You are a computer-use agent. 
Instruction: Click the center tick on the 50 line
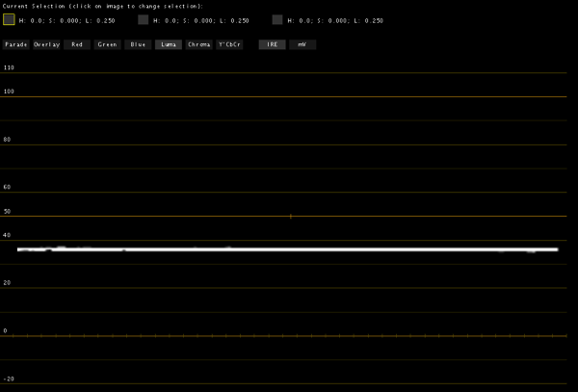tap(290, 217)
